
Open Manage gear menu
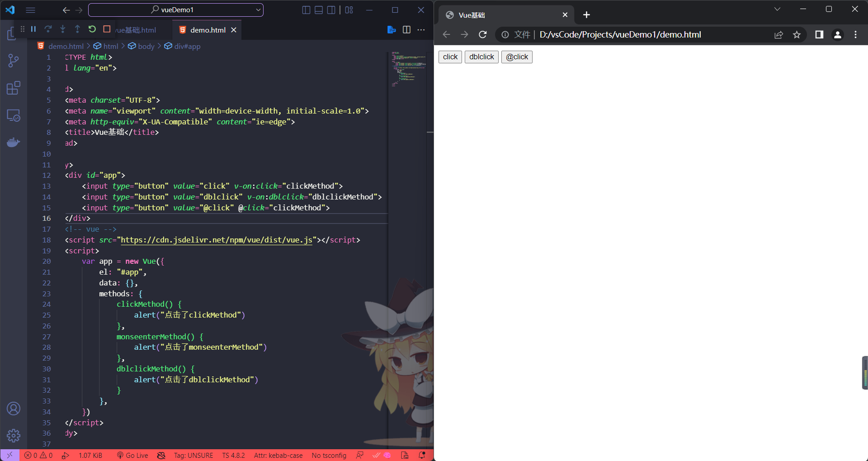(x=14, y=435)
